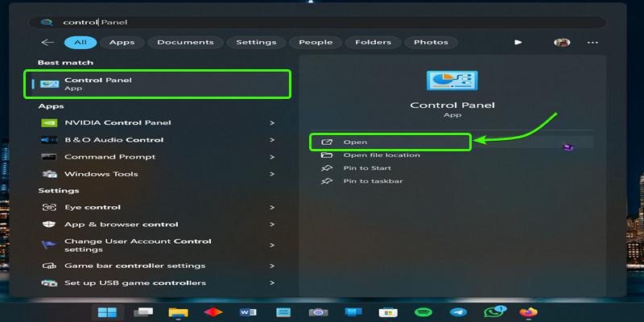Open WhatsApp from the taskbar

coord(494,312)
